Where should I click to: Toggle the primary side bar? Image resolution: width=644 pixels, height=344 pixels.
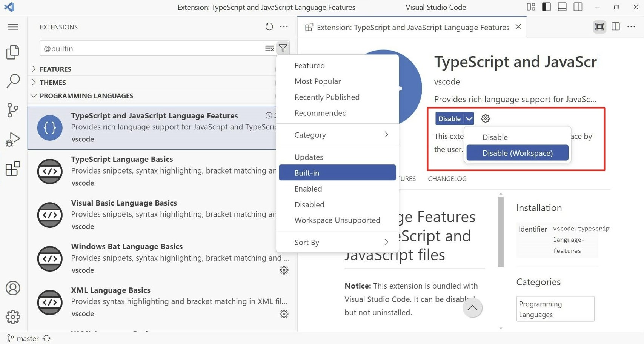[x=546, y=7]
